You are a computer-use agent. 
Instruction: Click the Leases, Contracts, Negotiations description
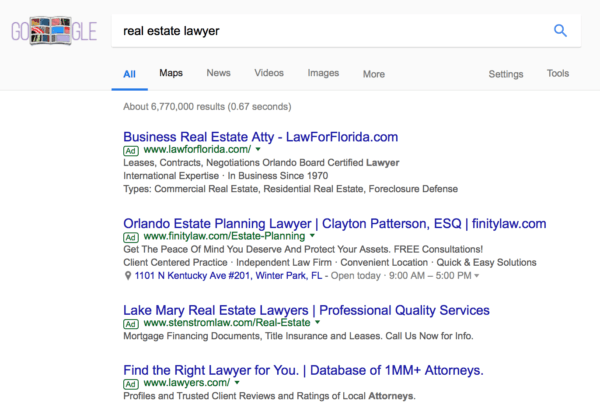[x=261, y=163]
